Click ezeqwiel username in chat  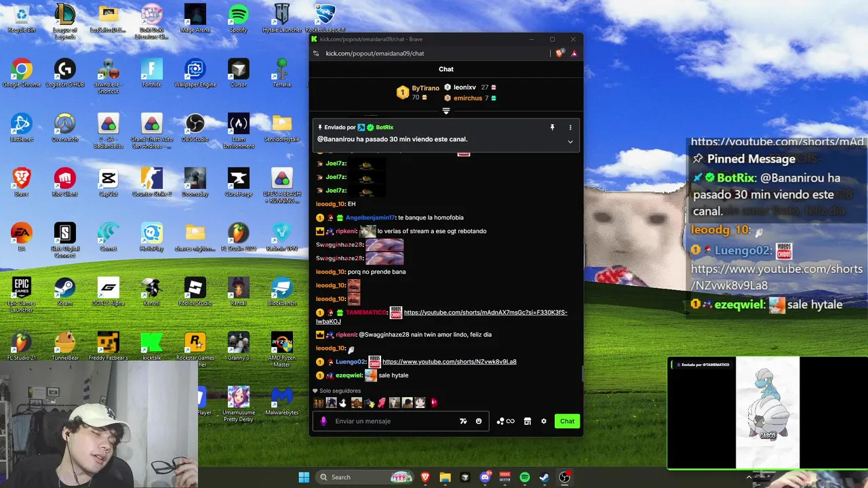349,375
